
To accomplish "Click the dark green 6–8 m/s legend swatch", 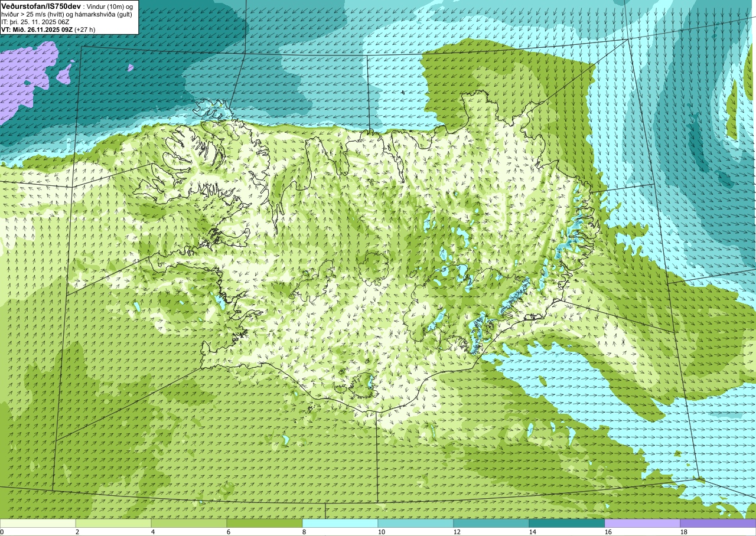I will pos(265,523).
